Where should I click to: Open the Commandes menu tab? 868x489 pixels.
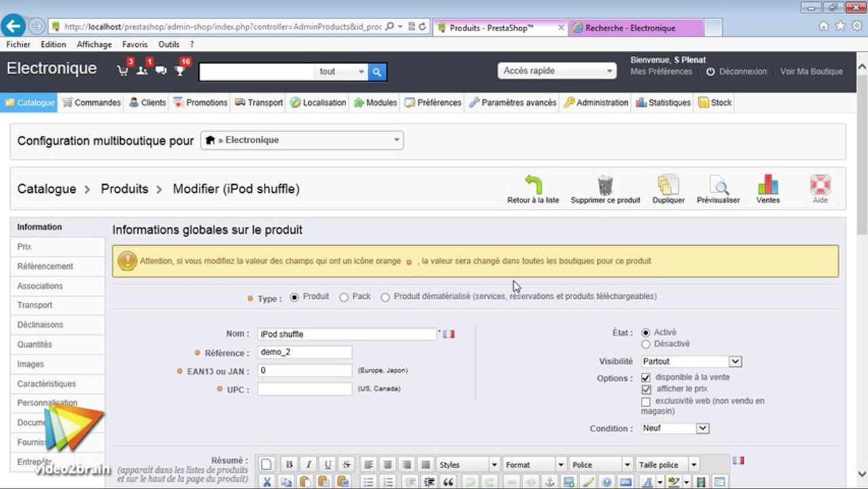point(92,103)
